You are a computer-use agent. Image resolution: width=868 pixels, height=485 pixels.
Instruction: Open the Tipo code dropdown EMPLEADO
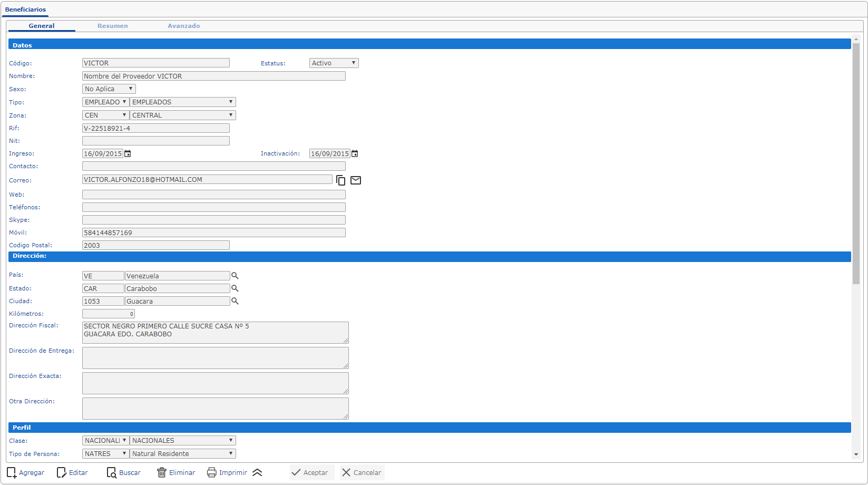[106, 102]
